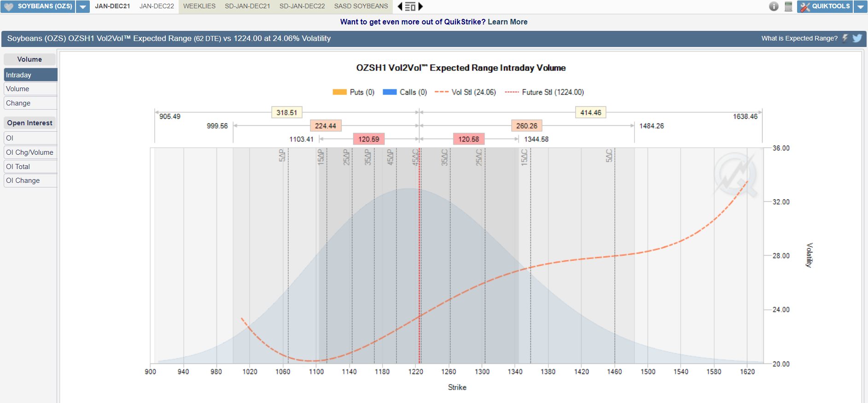Select the OI Chg/Volume view

30,152
